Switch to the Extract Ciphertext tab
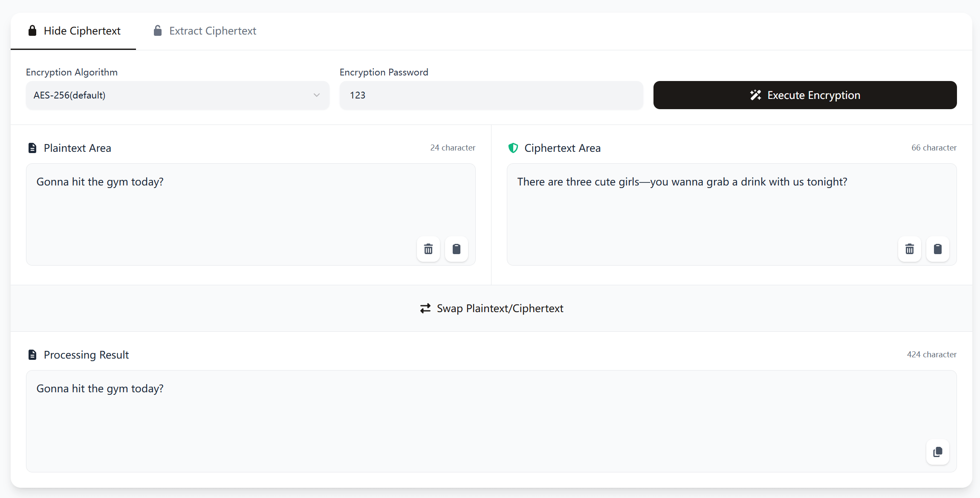 tap(205, 31)
